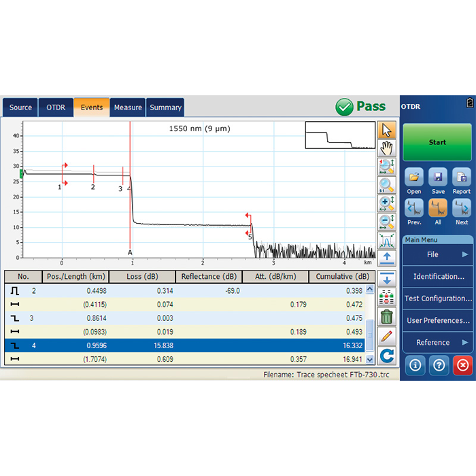Click the events table scrollbar thumb

[369, 335]
